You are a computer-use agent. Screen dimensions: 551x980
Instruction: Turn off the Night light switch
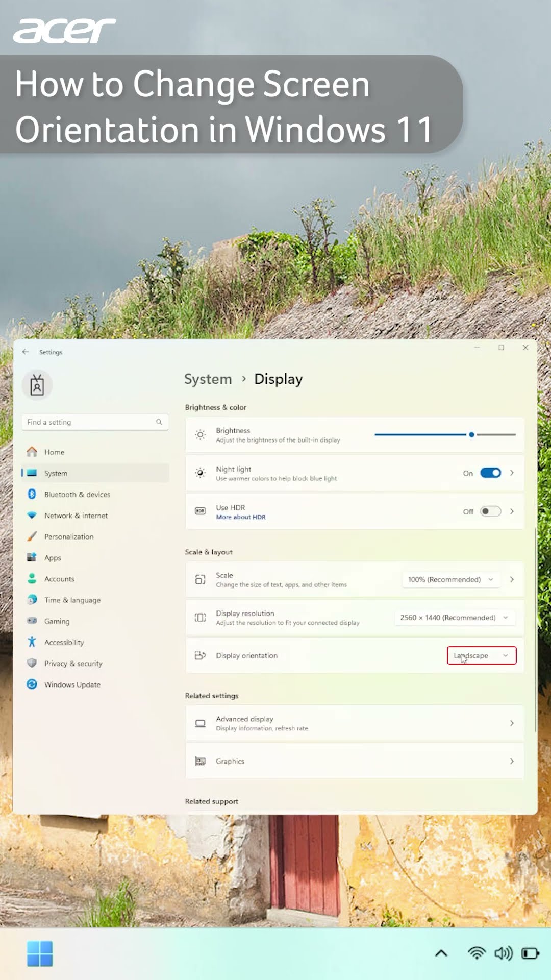pyautogui.click(x=491, y=473)
